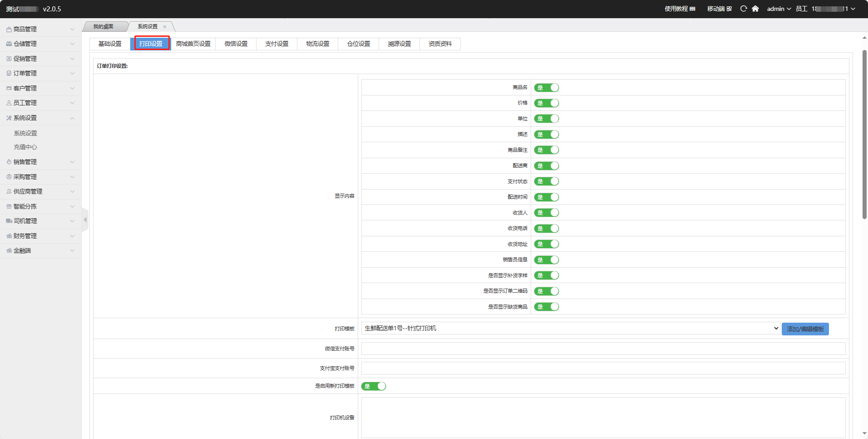868x439 pixels.
Task: Close the 系统设置 tab
Action: tap(165, 27)
